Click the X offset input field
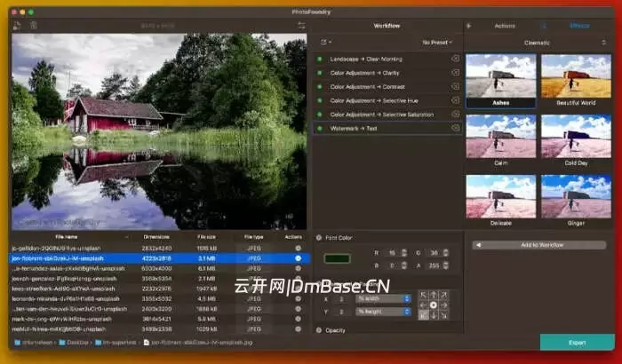Viewport: 622px width, 364px height. pyautogui.click(x=342, y=299)
